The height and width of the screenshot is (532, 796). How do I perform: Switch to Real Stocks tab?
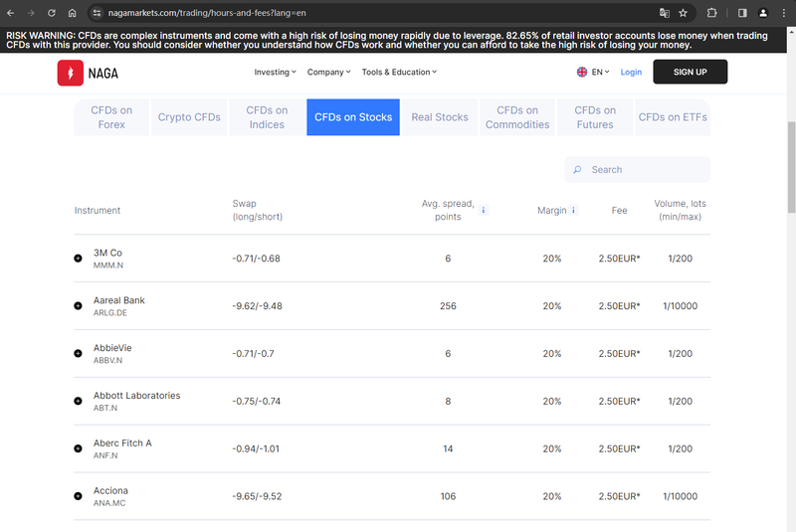[x=440, y=117]
